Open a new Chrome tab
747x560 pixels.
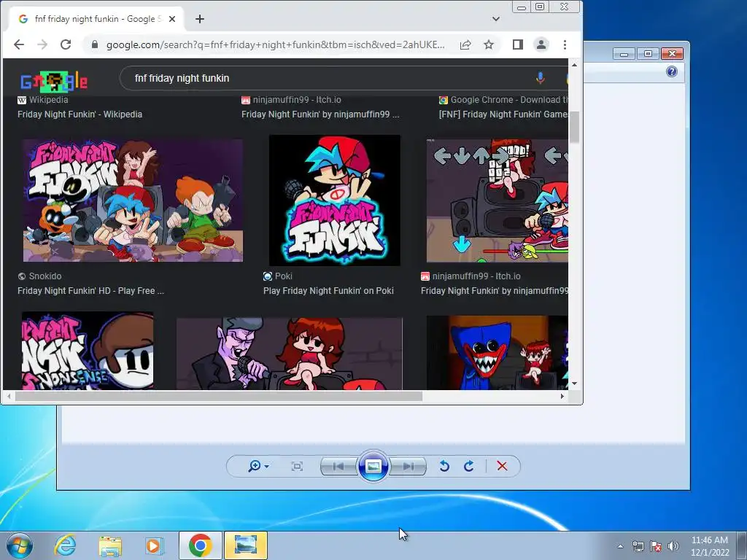pyautogui.click(x=200, y=19)
